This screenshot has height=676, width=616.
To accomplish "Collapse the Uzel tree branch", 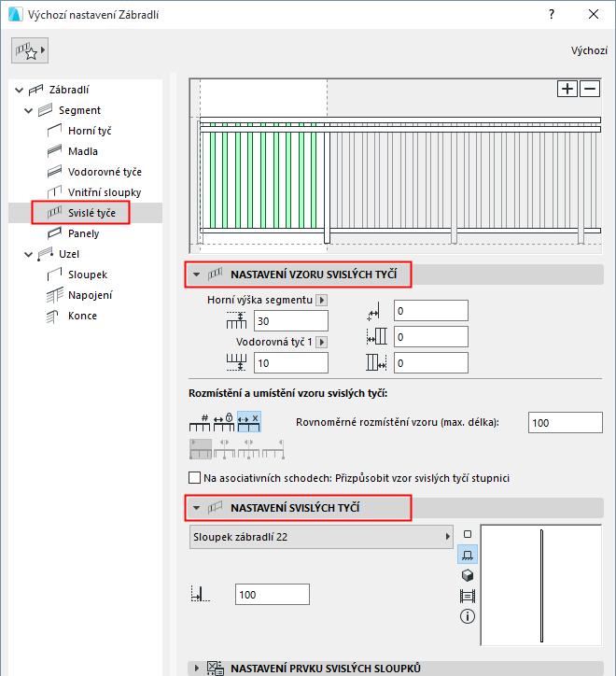I will pos(28,254).
